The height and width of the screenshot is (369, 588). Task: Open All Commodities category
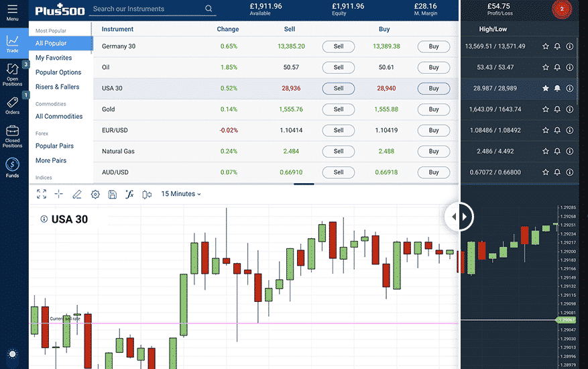click(x=59, y=116)
